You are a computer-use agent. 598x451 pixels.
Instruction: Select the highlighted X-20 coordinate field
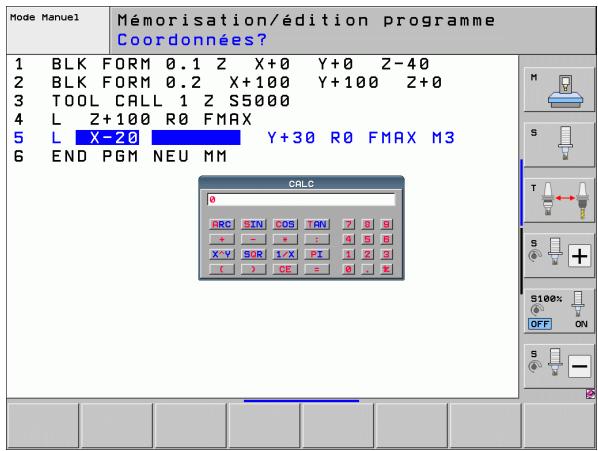[x=107, y=138]
